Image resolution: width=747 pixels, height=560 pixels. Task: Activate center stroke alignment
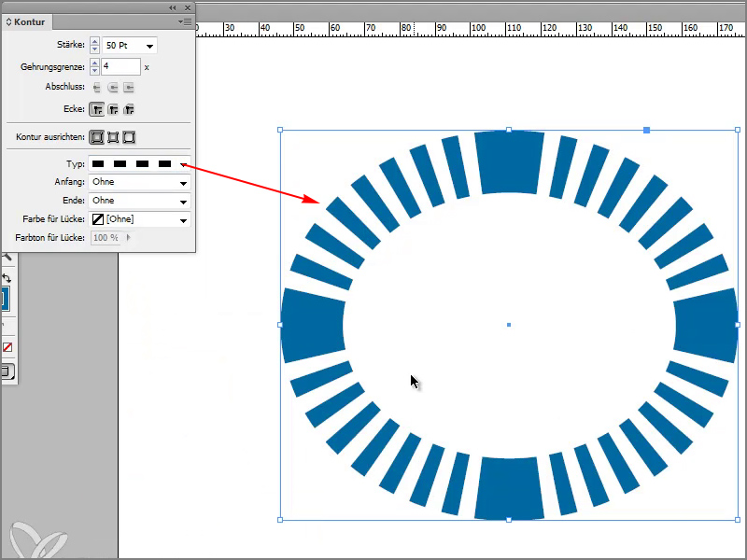(x=98, y=136)
